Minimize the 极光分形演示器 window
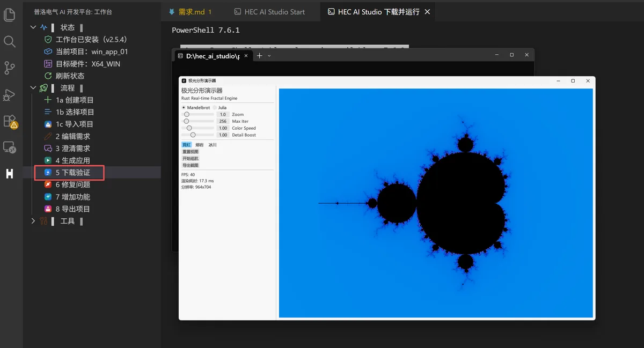Image resolution: width=644 pixels, height=348 pixels. (558, 80)
